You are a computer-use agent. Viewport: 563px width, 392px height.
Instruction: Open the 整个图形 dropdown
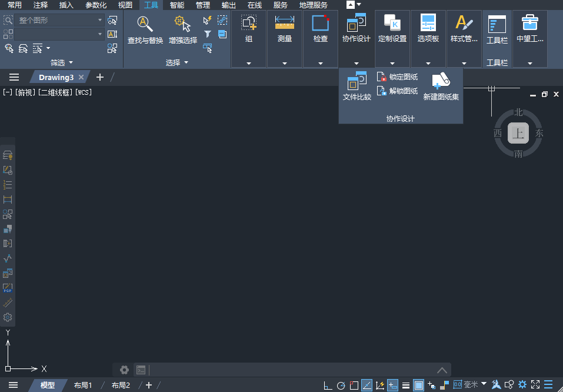click(x=59, y=21)
